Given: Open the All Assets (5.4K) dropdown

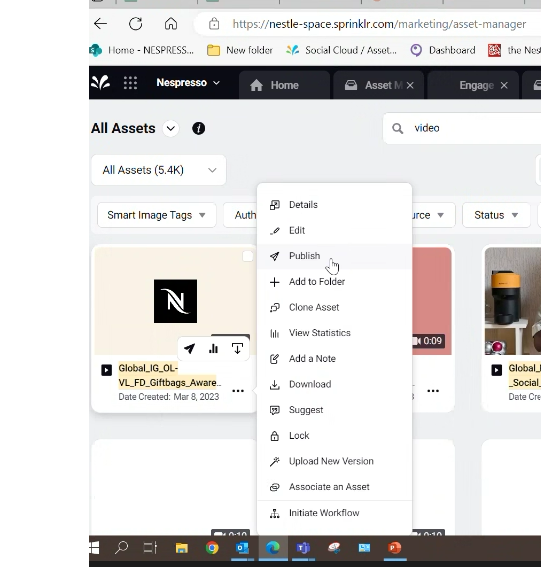Looking at the screenshot, I should click(159, 170).
